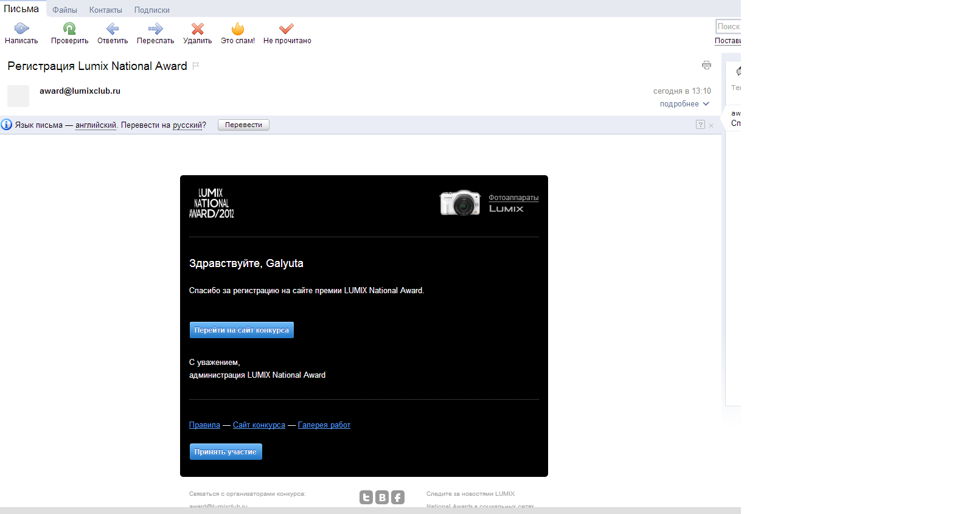Click the Написать compose icon

22,28
